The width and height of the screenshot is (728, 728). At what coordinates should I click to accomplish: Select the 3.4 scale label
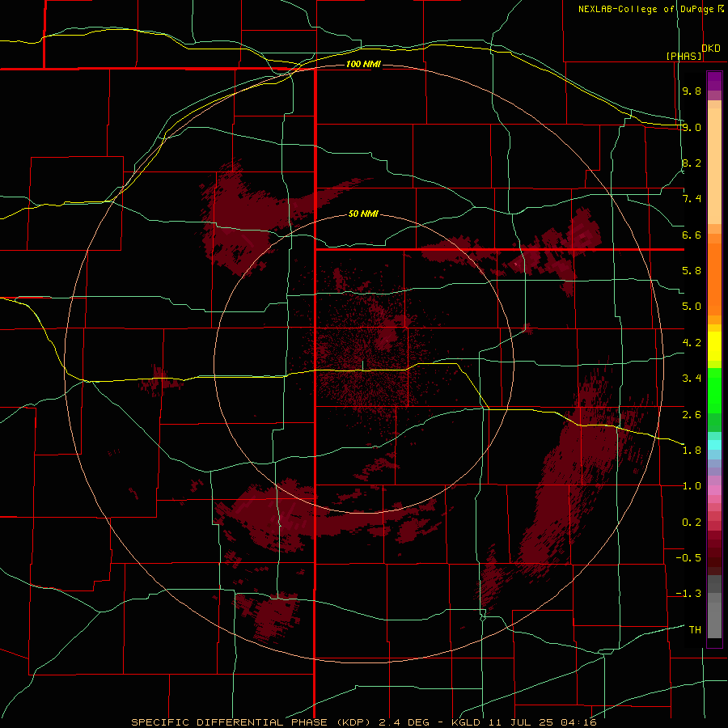pos(692,378)
